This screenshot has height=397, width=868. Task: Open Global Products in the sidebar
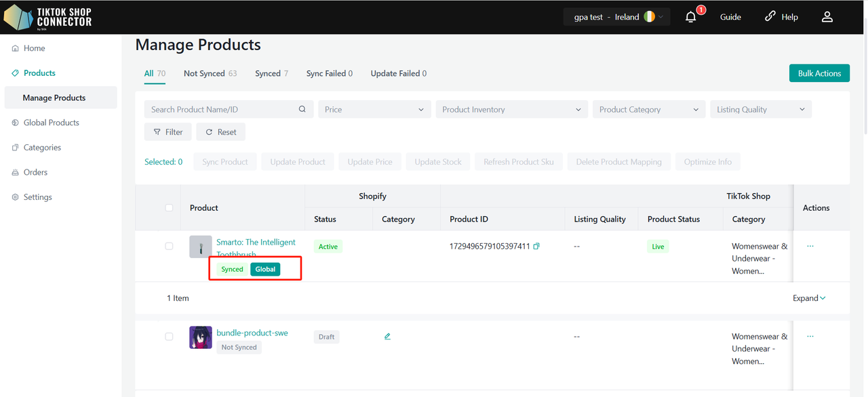click(x=51, y=123)
